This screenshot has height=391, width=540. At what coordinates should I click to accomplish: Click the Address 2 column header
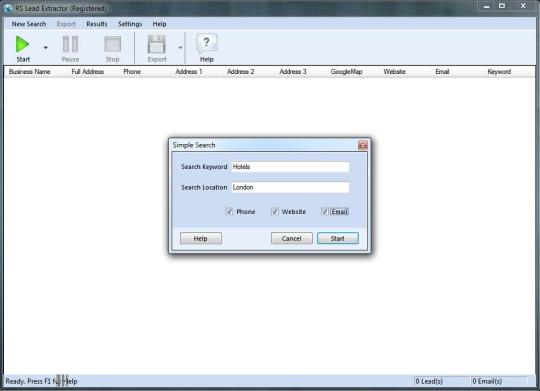[240, 72]
